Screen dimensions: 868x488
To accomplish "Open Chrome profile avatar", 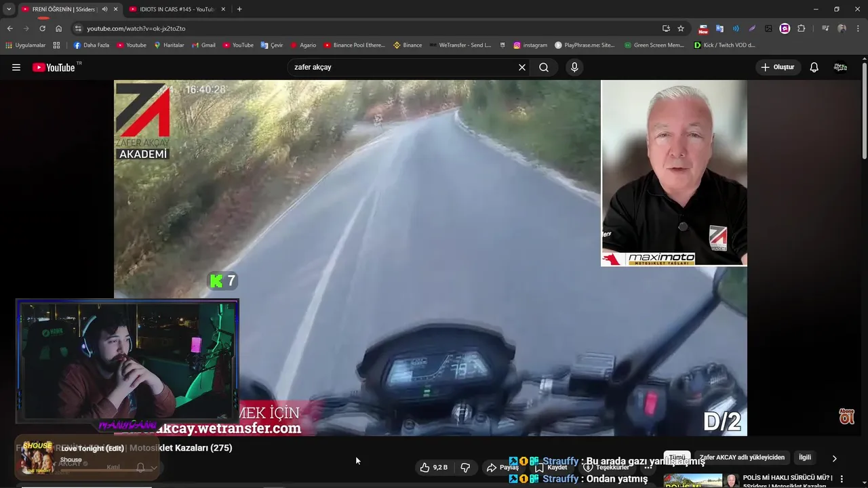I will point(842,28).
